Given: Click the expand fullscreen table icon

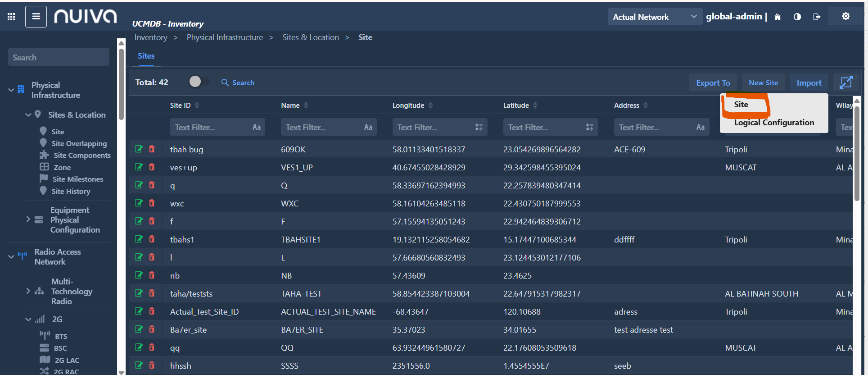Looking at the screenshot, I should click(846, 82).
